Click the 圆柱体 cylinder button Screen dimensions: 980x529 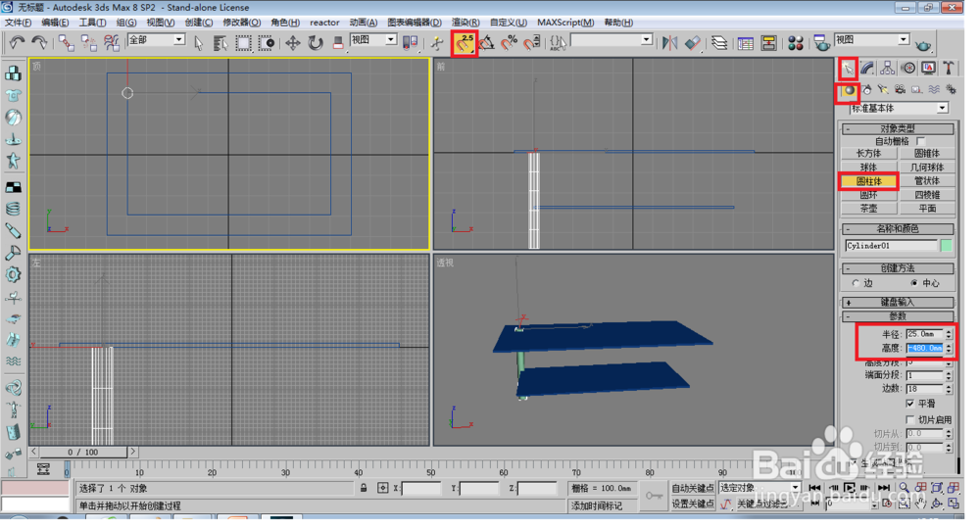pos(868,181)
